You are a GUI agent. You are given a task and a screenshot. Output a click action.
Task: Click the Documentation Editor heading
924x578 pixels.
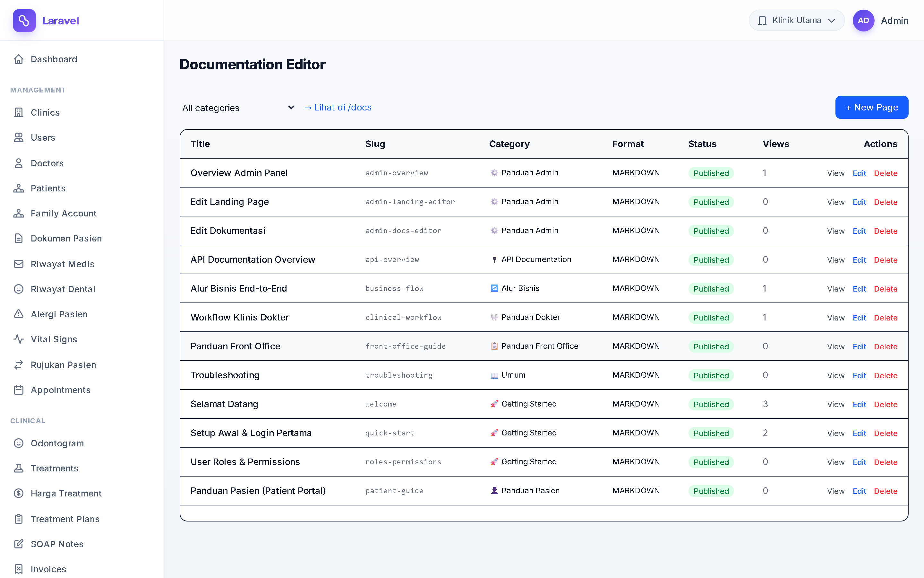[x=252, y=64]
